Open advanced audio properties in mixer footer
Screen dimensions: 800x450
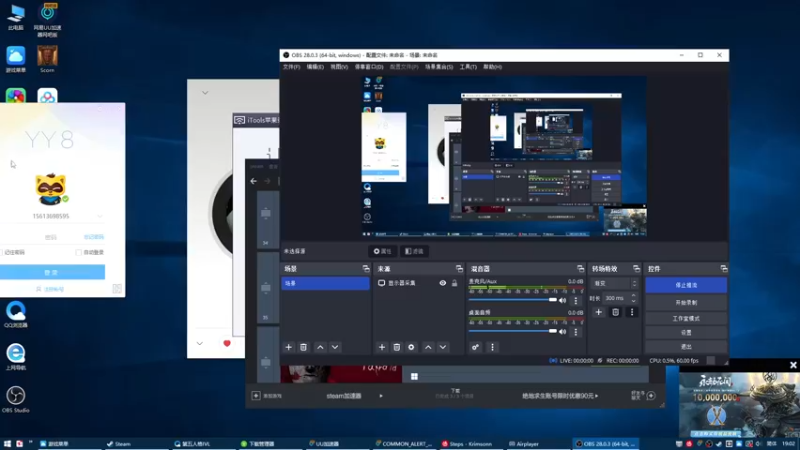pos(475,347)
